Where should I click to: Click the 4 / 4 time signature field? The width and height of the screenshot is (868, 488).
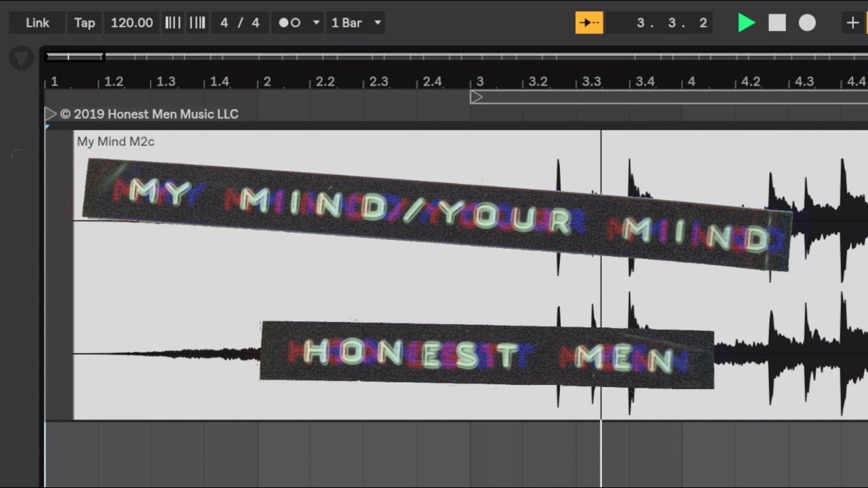click(240, 23)
